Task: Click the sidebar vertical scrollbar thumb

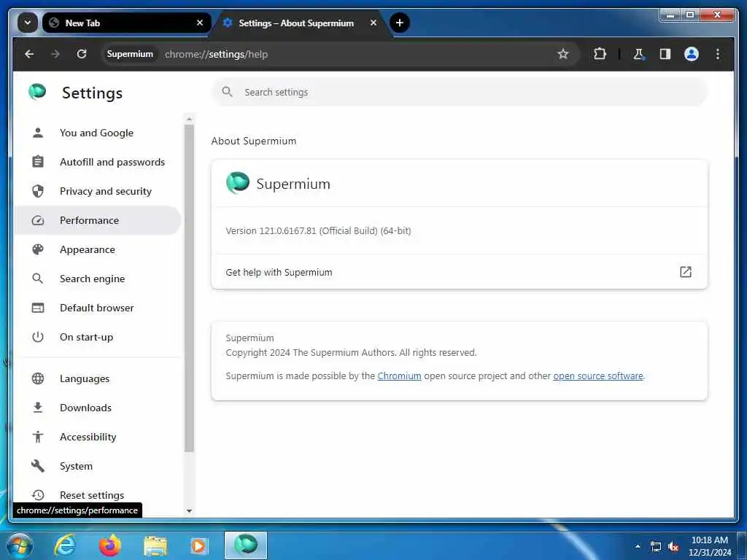Action: [189, 288]
